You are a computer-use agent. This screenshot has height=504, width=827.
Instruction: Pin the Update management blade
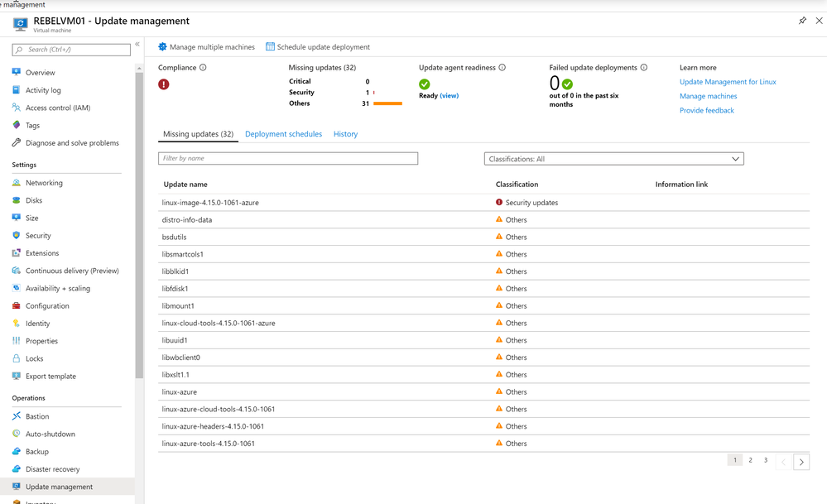(x=802, y=21)
